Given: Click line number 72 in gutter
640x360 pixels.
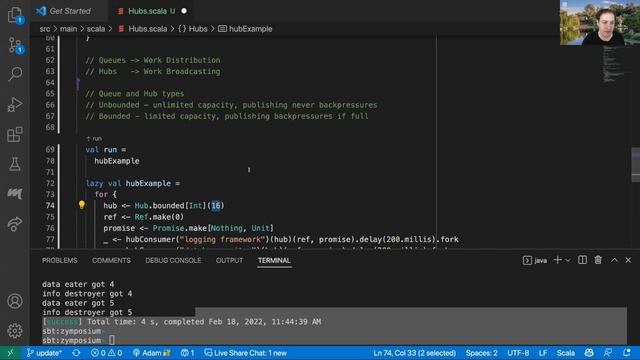Looking at the screenshot, I should [50, 183].
